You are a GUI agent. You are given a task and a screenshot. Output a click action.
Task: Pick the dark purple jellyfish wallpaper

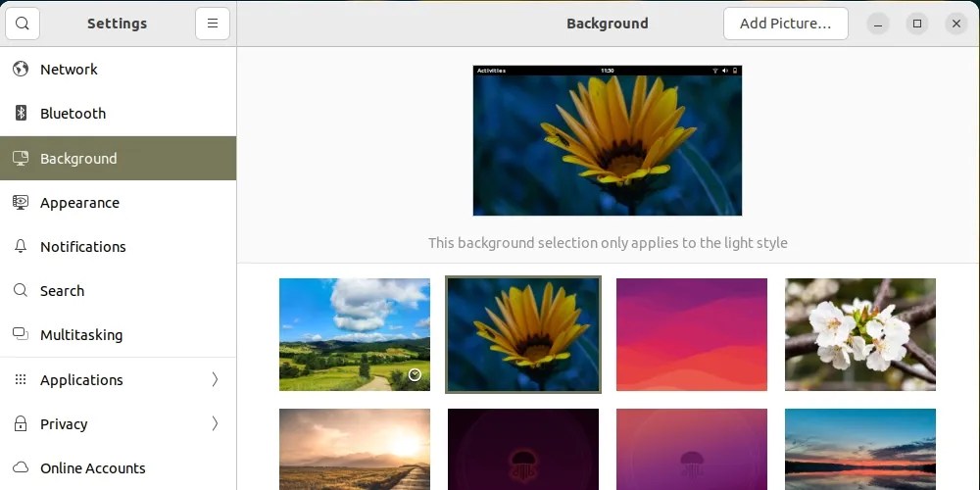pos(523,450)
